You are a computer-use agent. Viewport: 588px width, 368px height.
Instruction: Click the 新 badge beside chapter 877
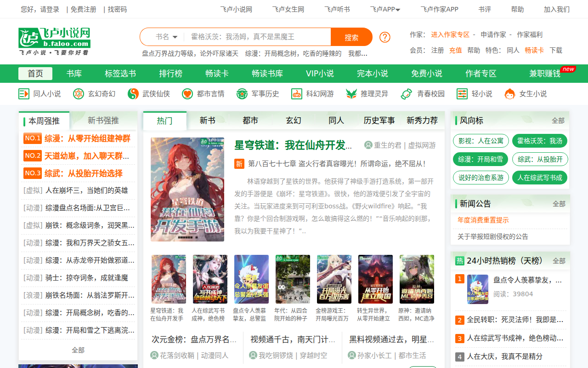(x=239, y=164)
